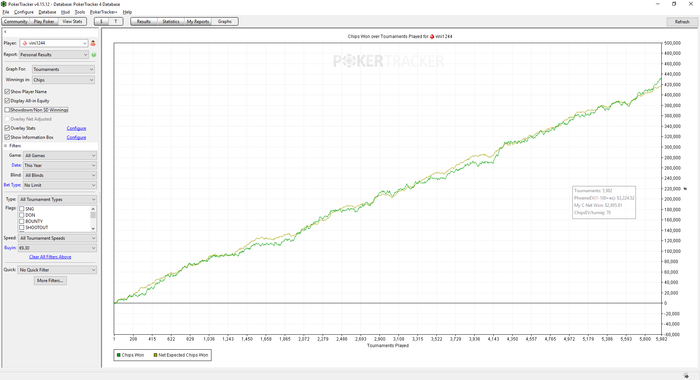The height and width of the screenshot is (380, 700).
Task: Open the Speed dropdown
Action: coord(57,238)
